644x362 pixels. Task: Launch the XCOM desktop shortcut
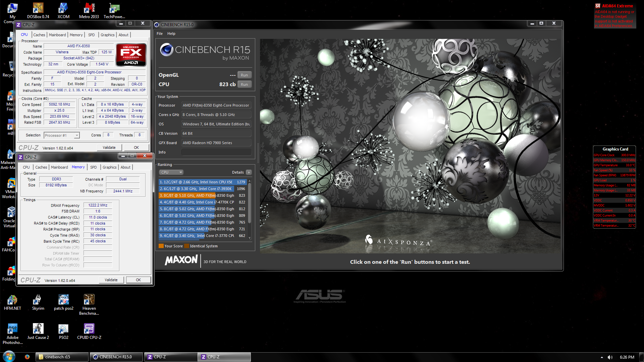coord(63,10)
